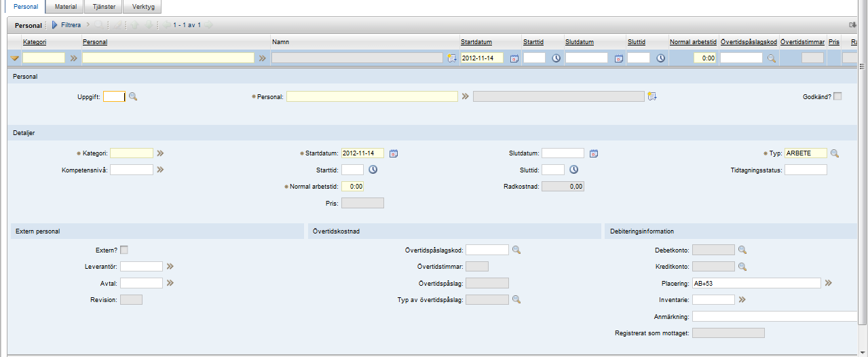The image size is (868, 357).
Task: Open the Kategori detail menu chevron in the Detaljer section
Action: [160, 153]
